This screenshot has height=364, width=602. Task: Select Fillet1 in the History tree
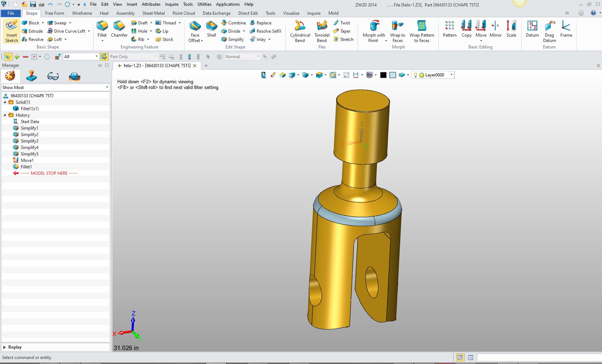pos(26,167)
